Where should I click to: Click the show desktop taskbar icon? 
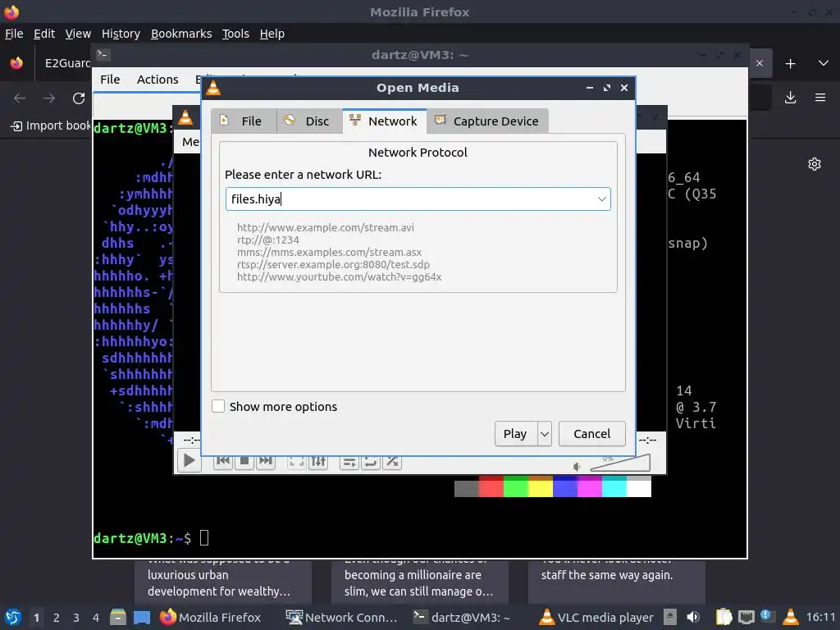coord(142,617)
